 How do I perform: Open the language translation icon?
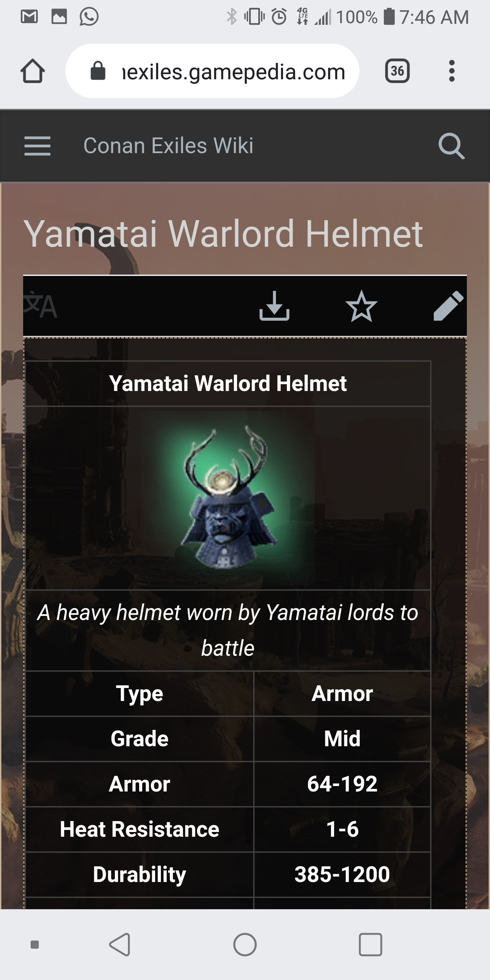pyautogui.click(x=40, y=305)
